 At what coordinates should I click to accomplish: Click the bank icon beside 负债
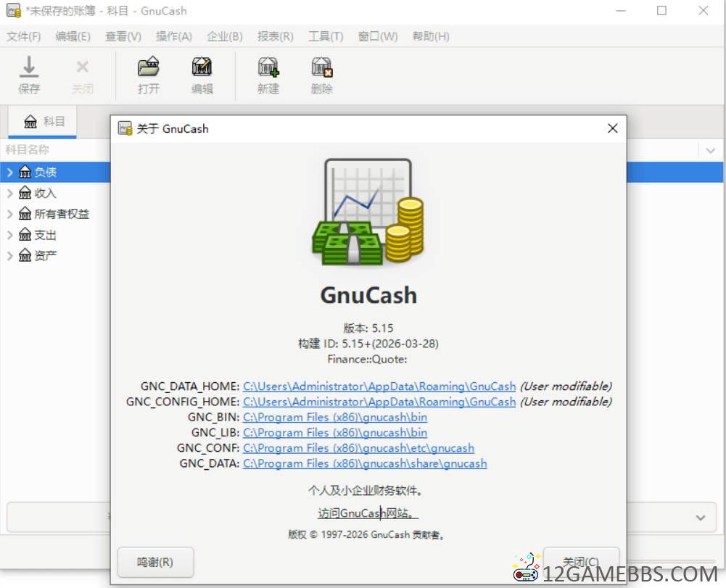point(25,173)
